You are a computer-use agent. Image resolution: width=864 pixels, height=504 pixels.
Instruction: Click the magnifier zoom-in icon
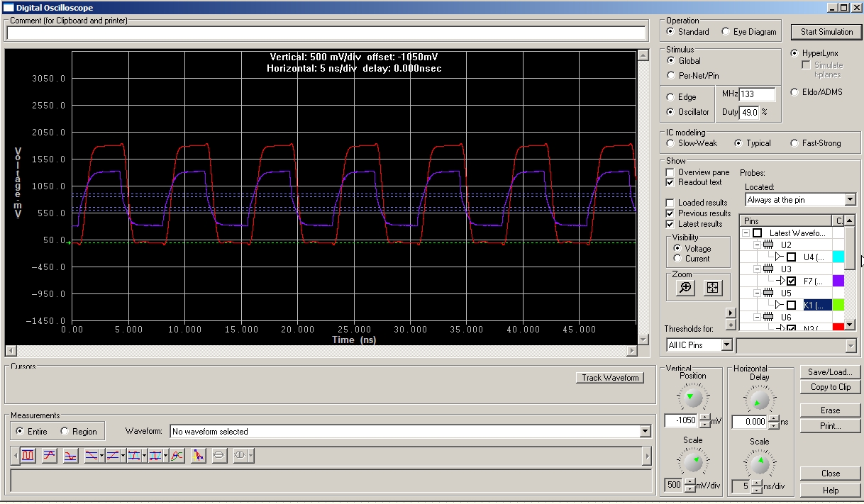tap(685, 288)
